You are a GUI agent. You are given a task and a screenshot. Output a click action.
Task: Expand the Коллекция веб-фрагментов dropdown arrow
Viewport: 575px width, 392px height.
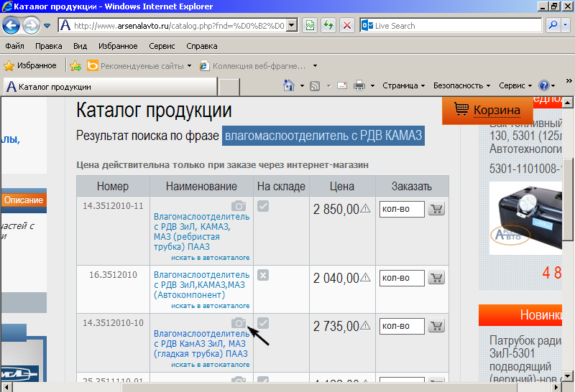315,66
